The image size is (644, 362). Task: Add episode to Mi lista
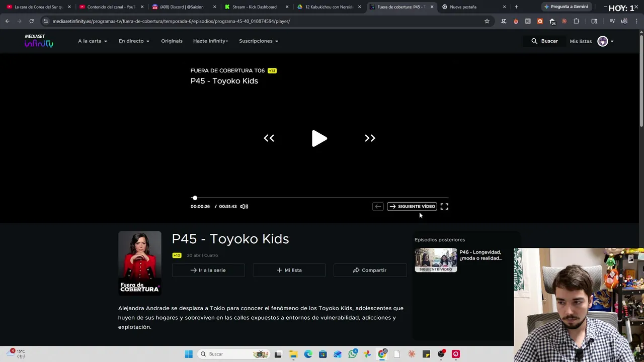tap(289, 270)
